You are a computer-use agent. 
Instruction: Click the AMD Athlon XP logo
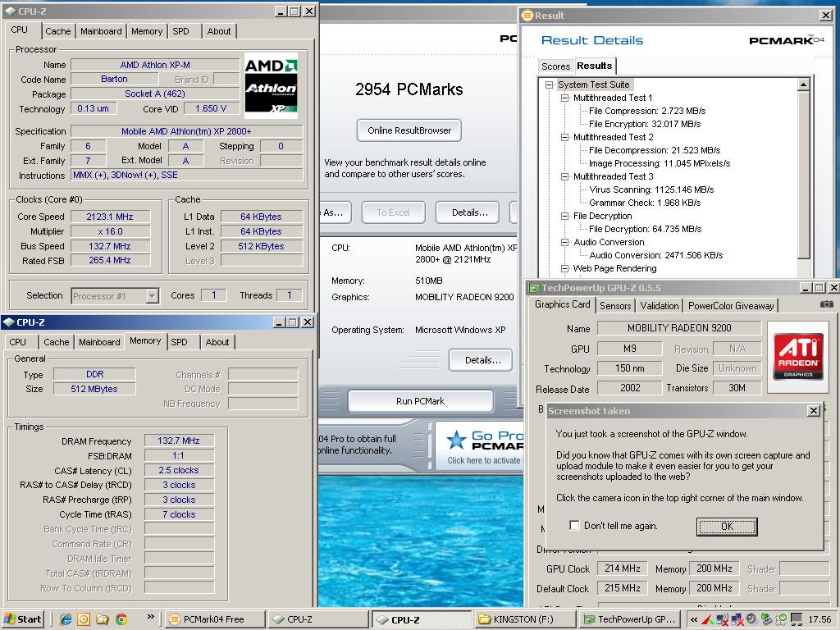pyautogui.click(x=271, y=85)
